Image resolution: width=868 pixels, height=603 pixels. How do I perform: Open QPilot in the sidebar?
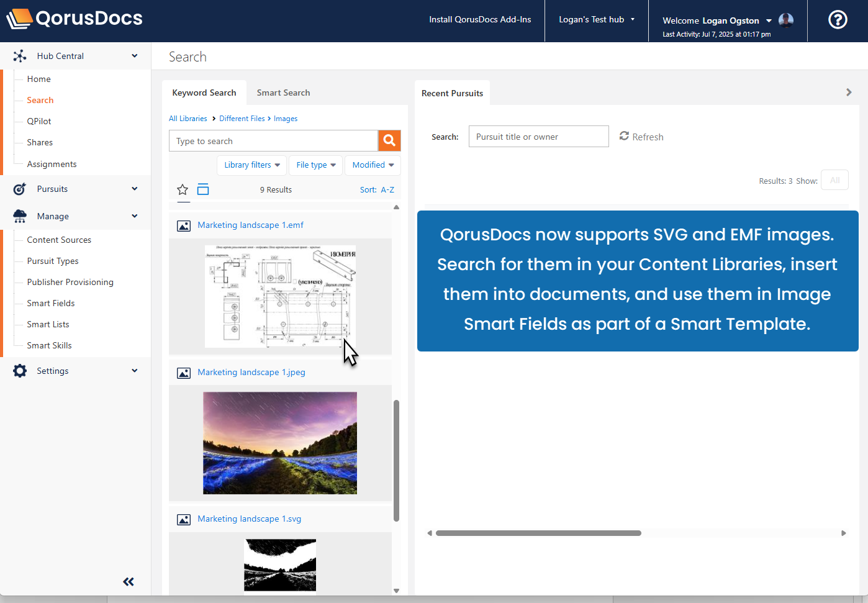39,121
